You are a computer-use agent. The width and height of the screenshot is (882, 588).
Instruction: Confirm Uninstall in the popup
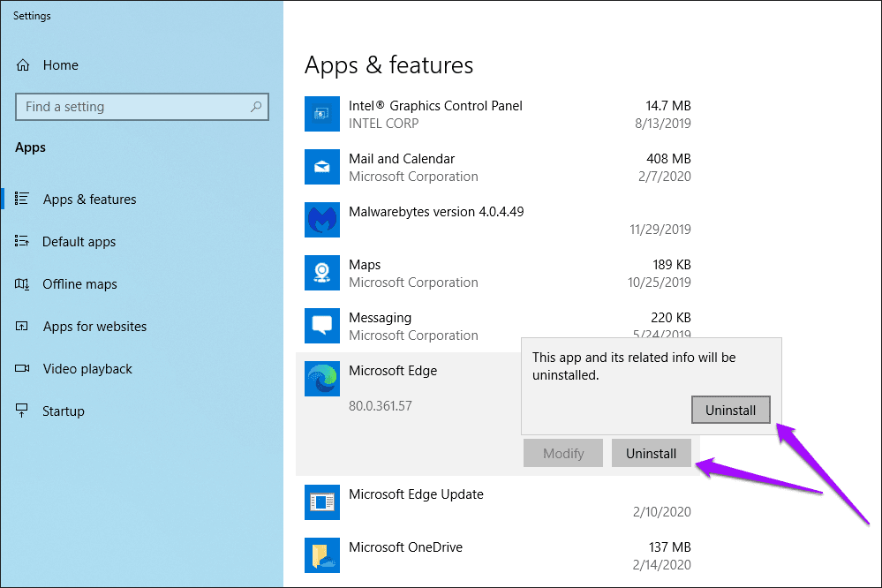(x=731, y=411)
